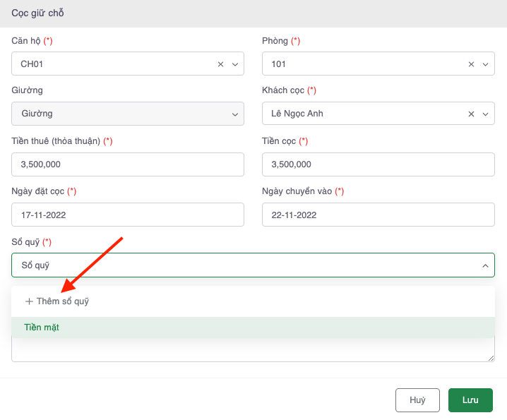
Task: Click the Huỷ cancel button
Action: tap(417, 400)
